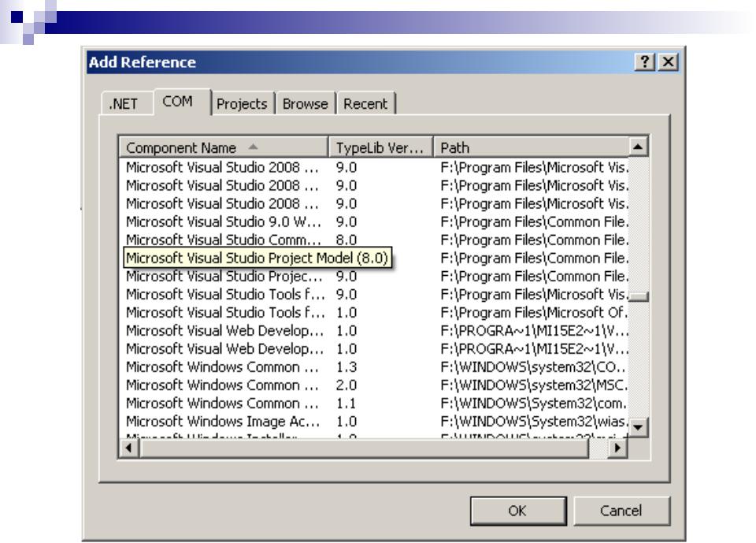Click the Path column header
This screenshot has height=543, width=756.
(x=531, y=147)
